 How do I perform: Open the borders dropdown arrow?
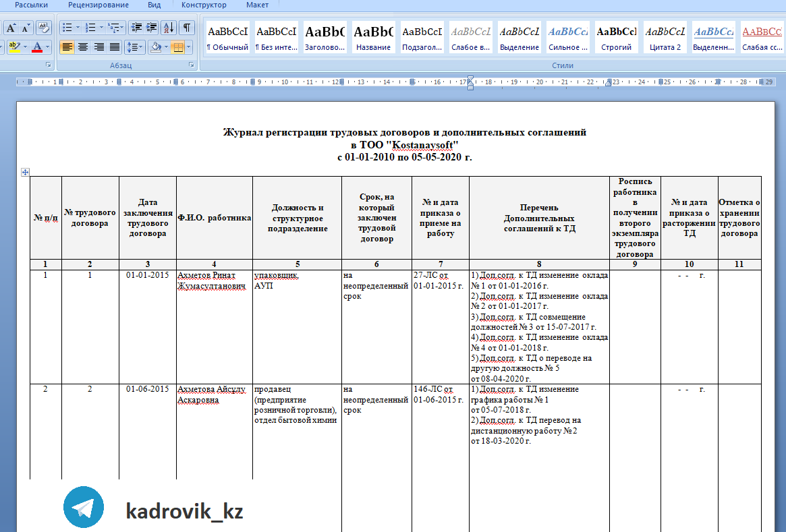pos(188,47)
